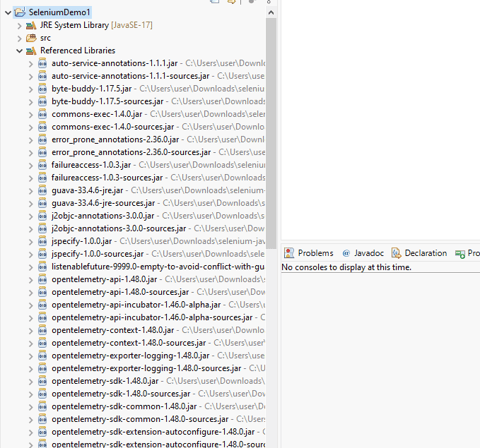Click the SeleniumDemo1 project folder icon
This screenshot has width=480, height=448.
point(20,12)
